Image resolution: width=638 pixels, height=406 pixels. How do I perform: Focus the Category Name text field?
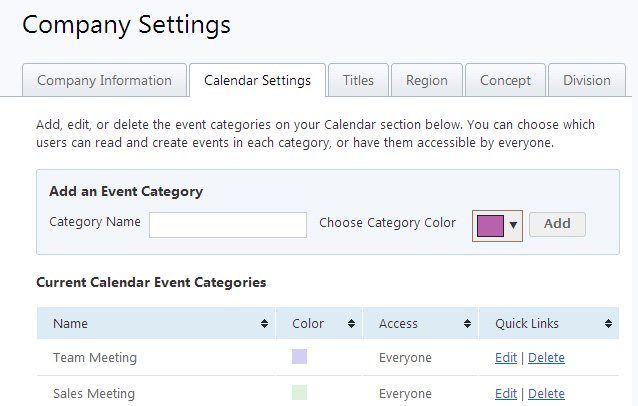pyautogui.click(x=228, y=225)
